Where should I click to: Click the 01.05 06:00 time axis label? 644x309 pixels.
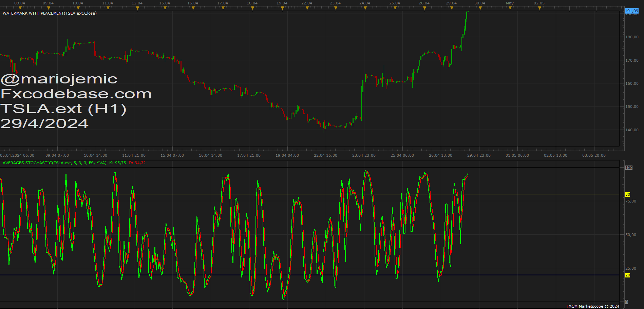(x=517, y=155)
